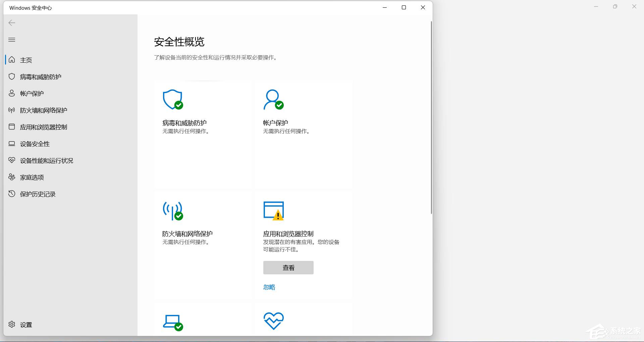Open the large virus protection shield tile icon
The image size is (644, 342).
coord(173,99)
